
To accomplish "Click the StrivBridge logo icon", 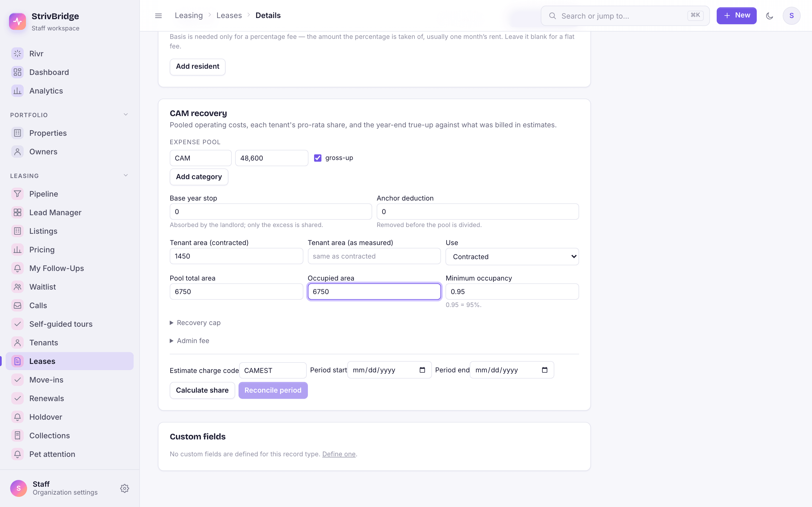I will 17,21.
